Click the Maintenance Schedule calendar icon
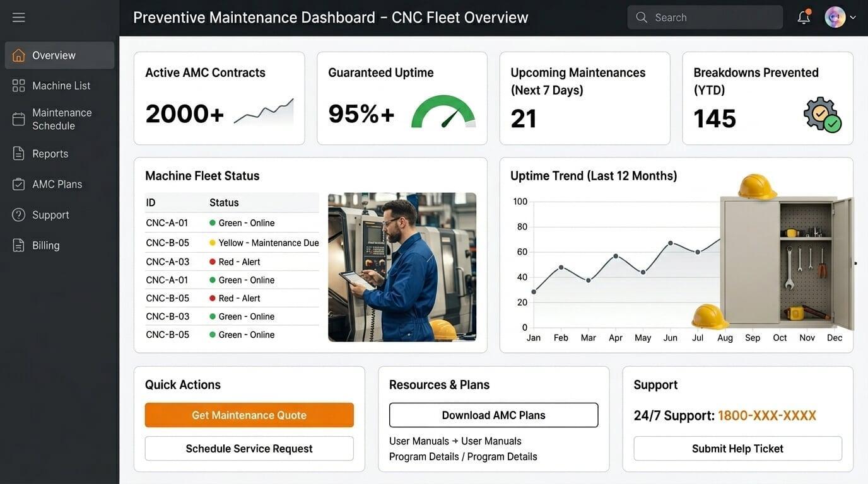The height and width of the screenshot is (484, 868). pyautogui.click(x=19, y=119)
